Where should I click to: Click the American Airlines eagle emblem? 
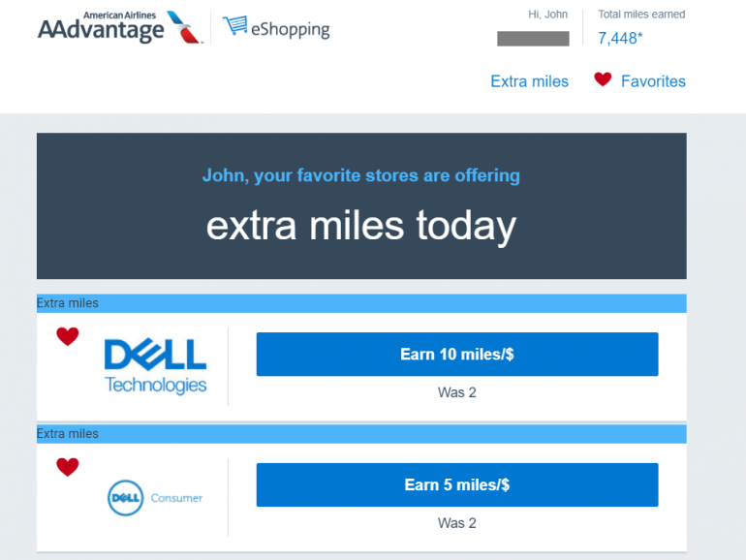click(x=185, y=27)
